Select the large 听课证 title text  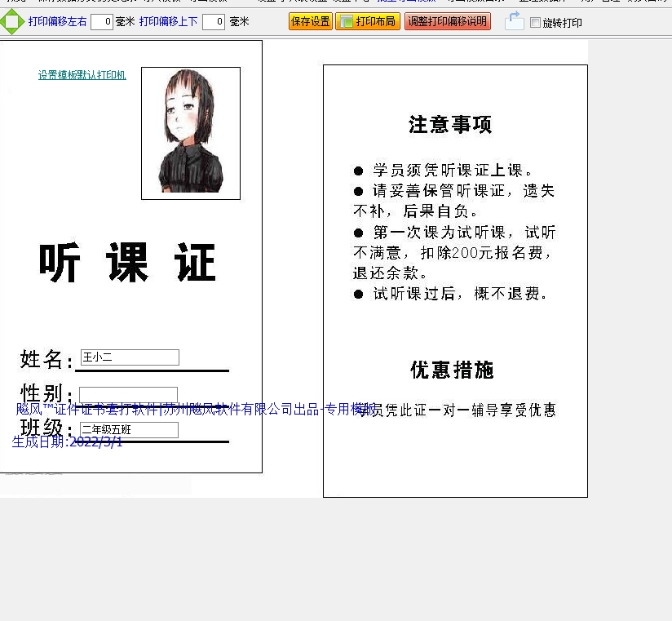pos(127,264)
